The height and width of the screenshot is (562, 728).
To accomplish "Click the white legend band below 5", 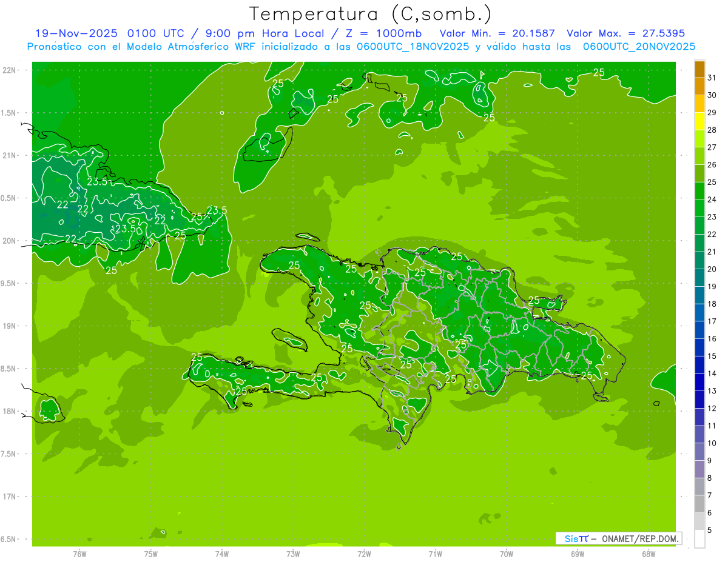I will [699, 539].
